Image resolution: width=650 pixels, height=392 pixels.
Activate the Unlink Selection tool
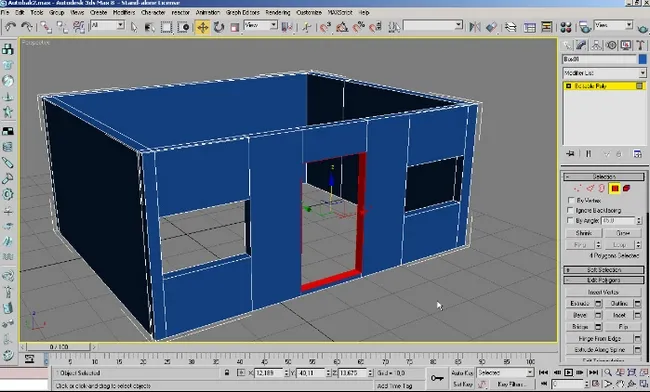pos(62,27)
